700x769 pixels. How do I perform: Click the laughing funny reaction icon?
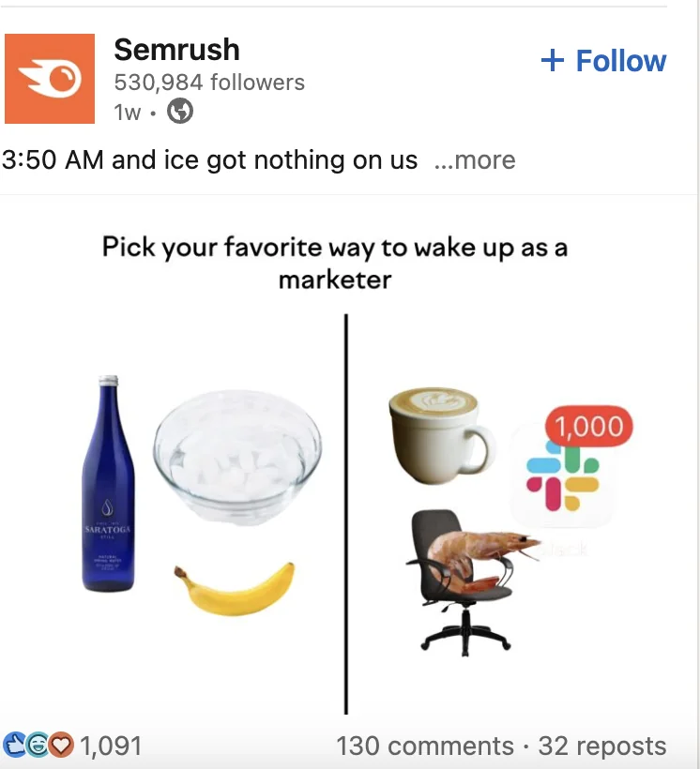coord(38,745)
